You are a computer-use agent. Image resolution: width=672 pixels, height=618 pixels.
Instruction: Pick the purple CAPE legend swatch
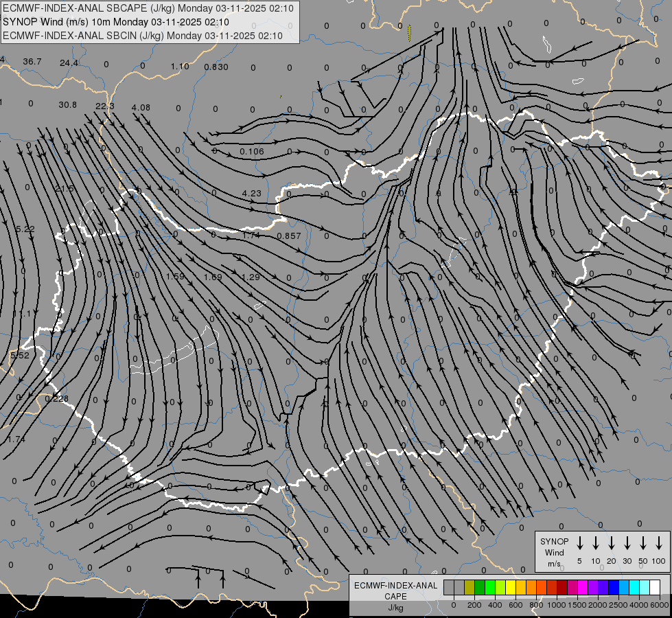point(593,587)
